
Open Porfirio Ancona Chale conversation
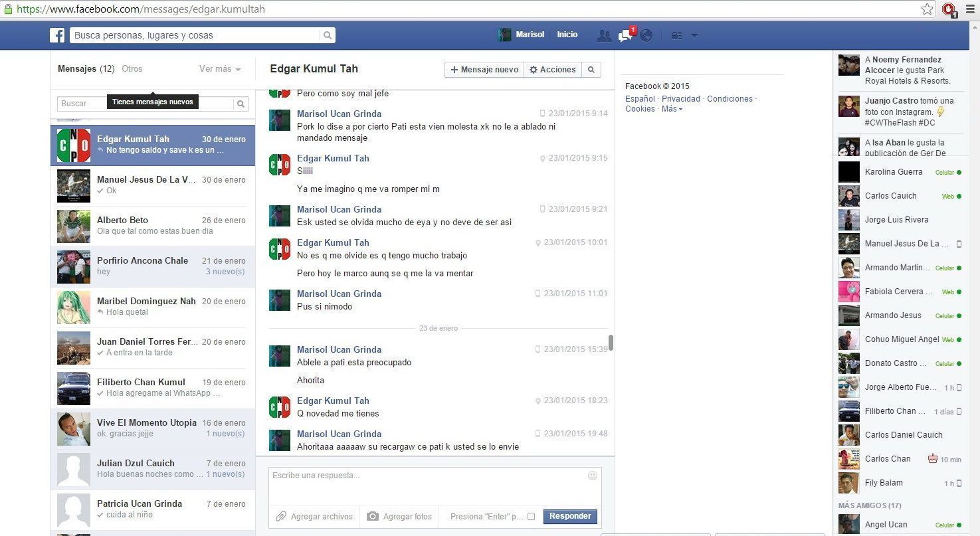(153, 267)
